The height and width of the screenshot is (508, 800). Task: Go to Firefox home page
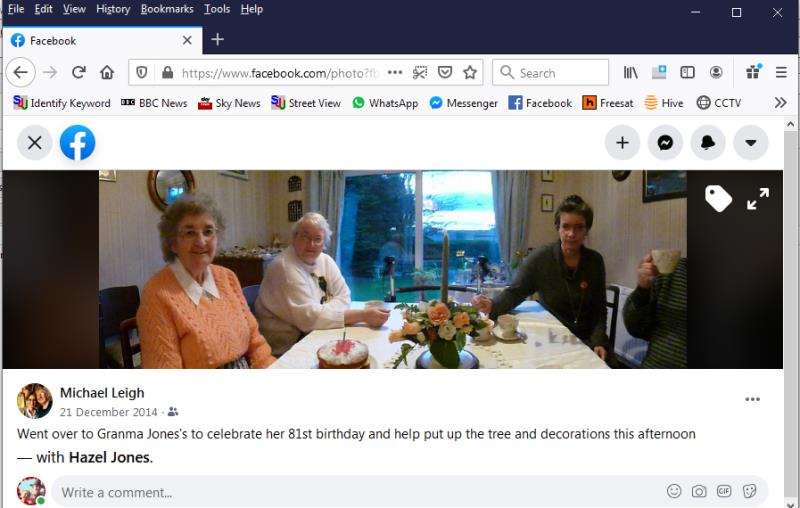pos(107,72)
